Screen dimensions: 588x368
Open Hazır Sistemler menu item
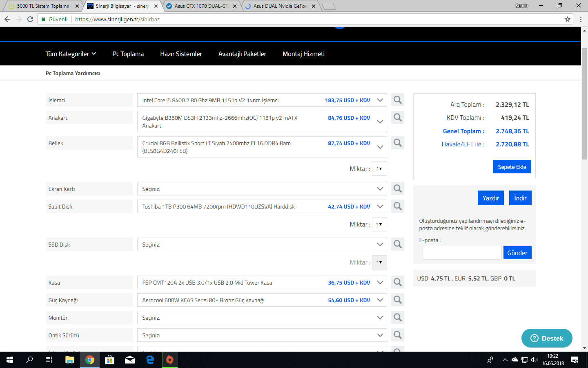click(x=181, y=54)
